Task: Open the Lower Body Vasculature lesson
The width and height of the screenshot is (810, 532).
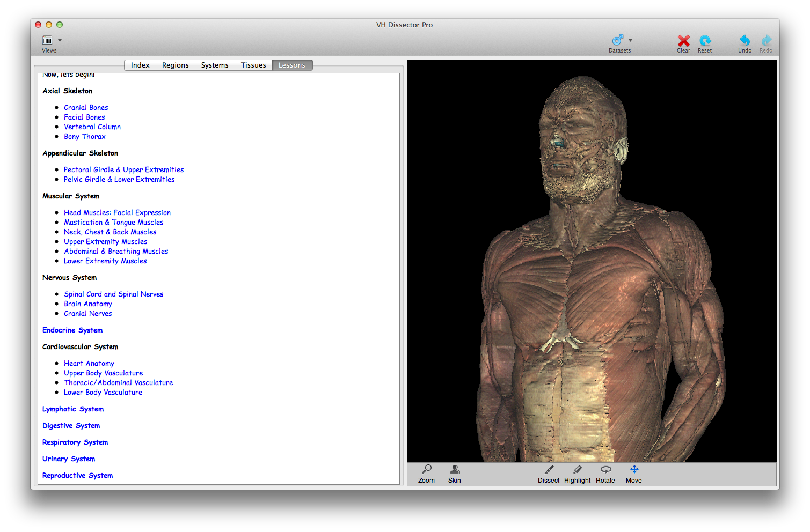Action: [103, 392]
